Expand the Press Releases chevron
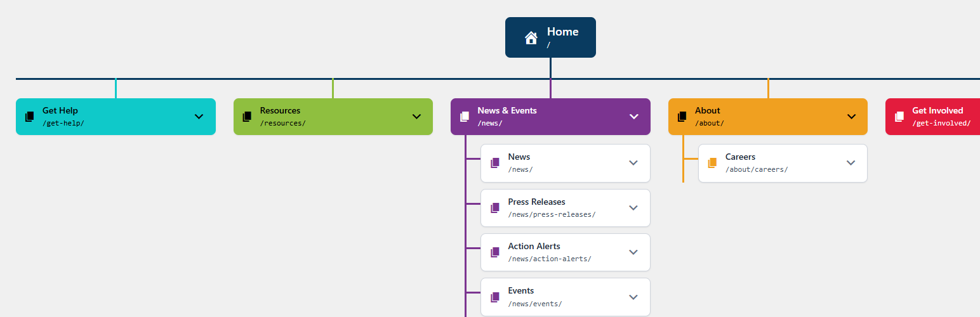 point(633,208)
